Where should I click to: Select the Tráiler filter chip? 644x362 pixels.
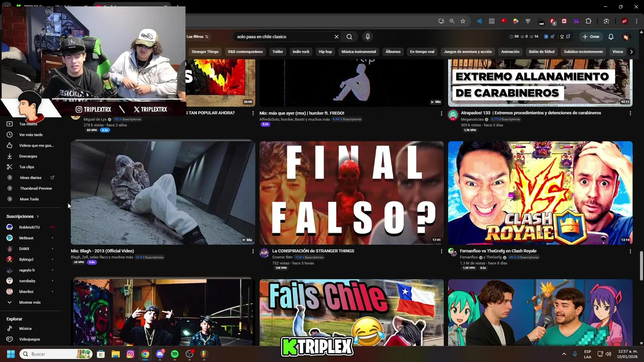click(278, 52)
